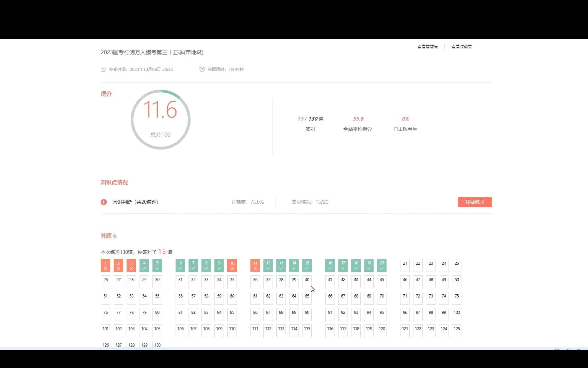This screenshot has width=588, height=368.
Task: Select unanswered question 120
Action: pyautogui.click(x=382, y=331)
